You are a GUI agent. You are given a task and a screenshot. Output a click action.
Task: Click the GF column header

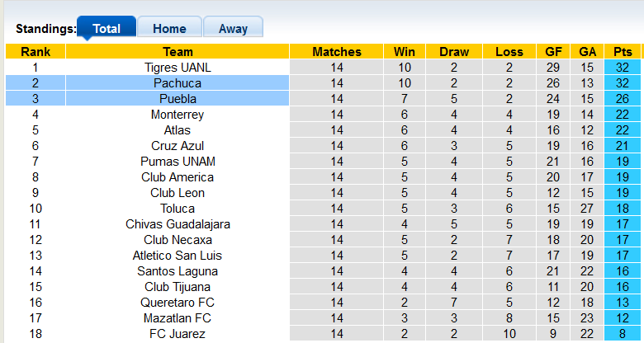554,52
